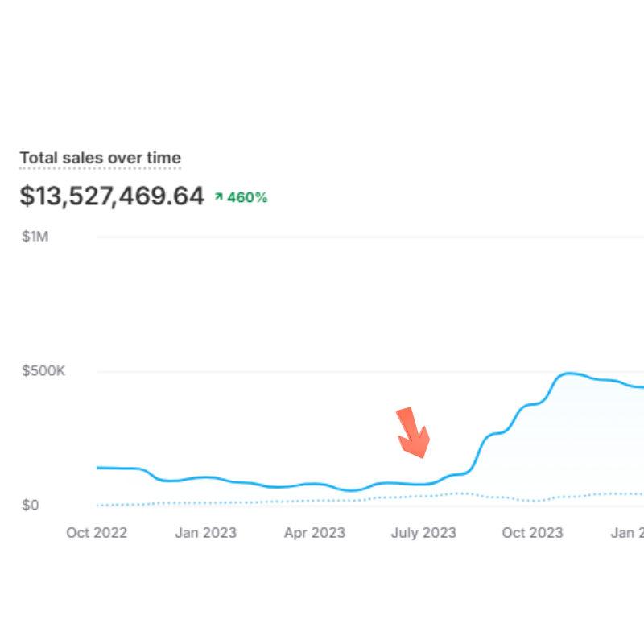Click the $1M y-axis label
Viewport: 644px width, 644px height.
(35, 237)
